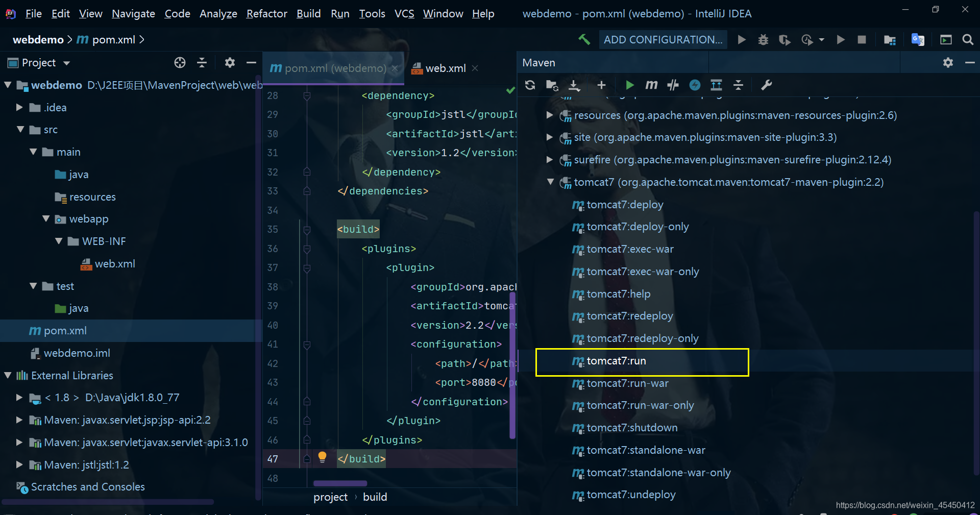Image resolution: width=980 pixels, height=515 pixels.
Task: Click webdemo in navigation bar
Action: click(x=38, y=39)
